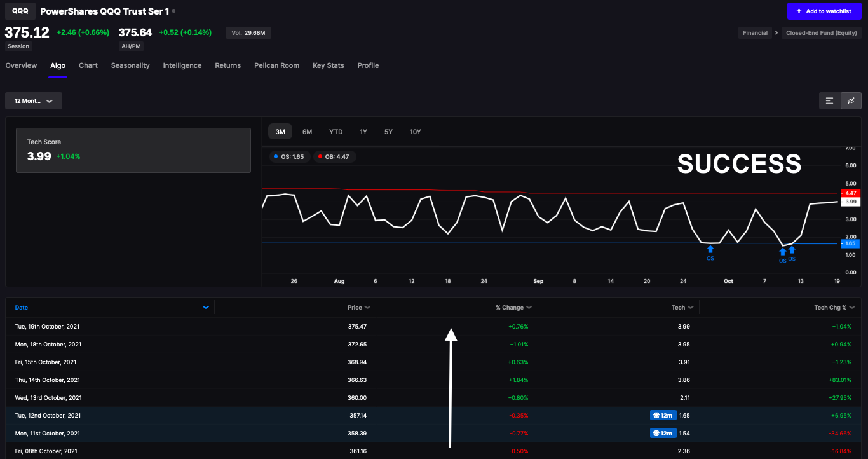Image resolution: width=868 pixels, height=459 pixels.
Task: Select the 6M chart range
Action: pyautogui.click(x=308, y=132)
